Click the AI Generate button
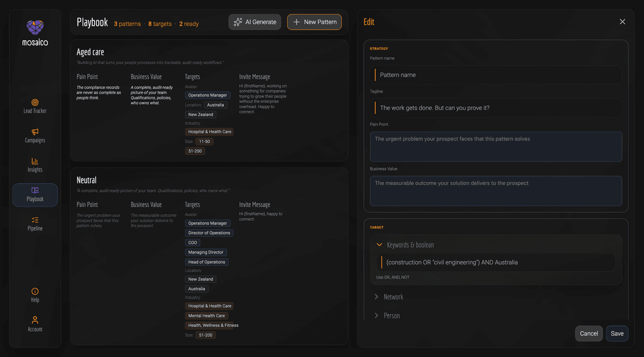Viewport: 644px width, 357px height. coord(255,22)
